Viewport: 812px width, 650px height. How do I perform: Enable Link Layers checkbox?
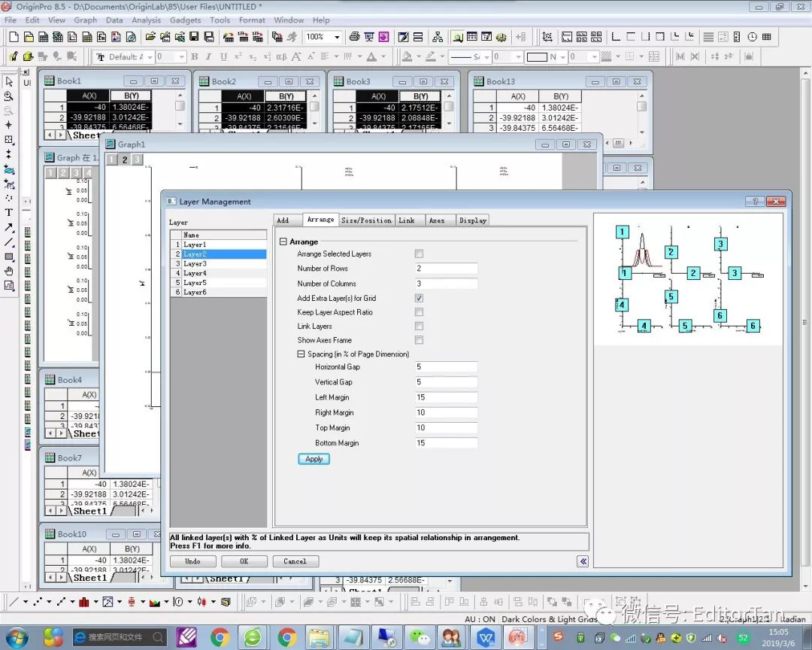coord(419,326)
